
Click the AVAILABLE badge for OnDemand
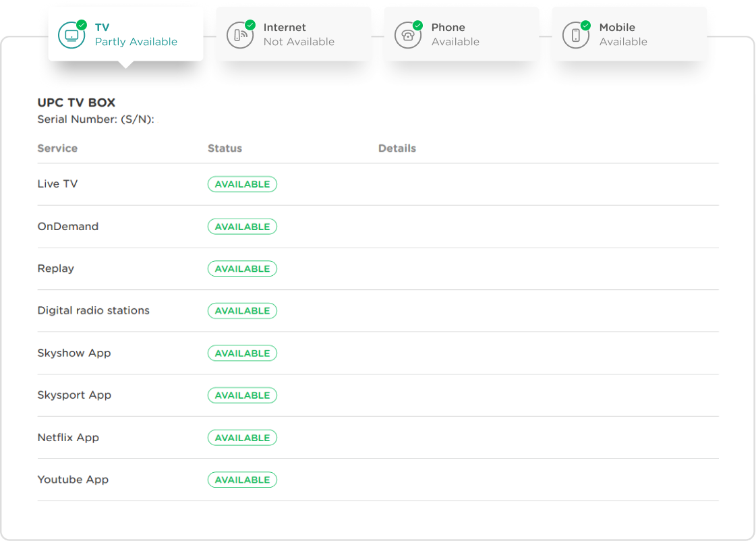click(242, 227)
